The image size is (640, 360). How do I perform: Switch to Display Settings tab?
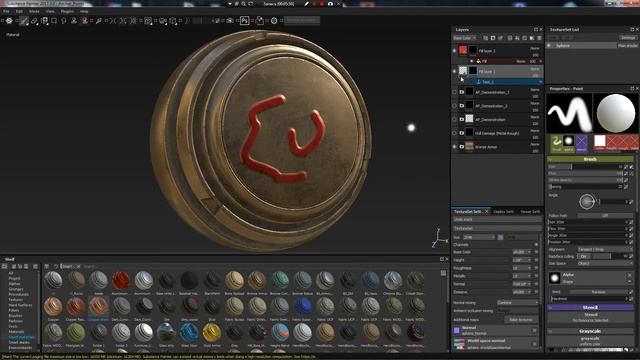[503, 212]
